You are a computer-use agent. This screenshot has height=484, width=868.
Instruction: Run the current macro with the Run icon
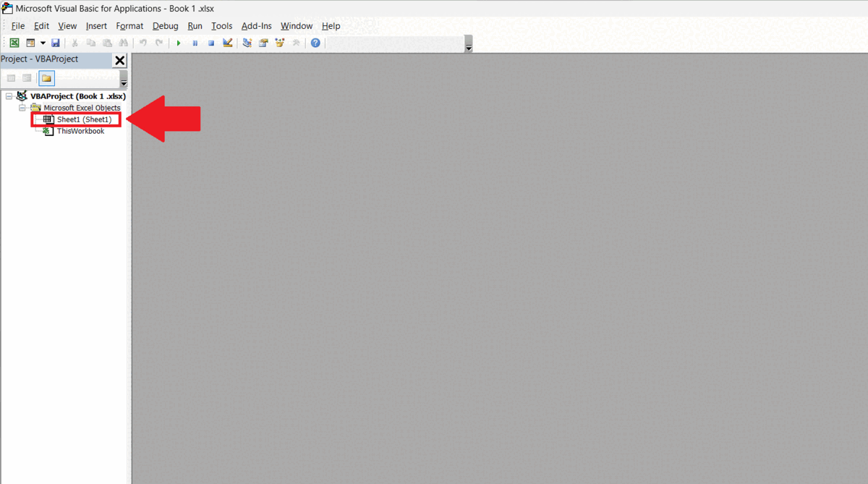tap(178, 43)
